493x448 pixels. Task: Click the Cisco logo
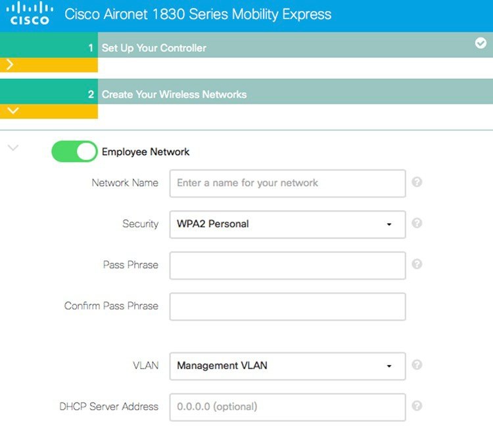pos(30,13)
